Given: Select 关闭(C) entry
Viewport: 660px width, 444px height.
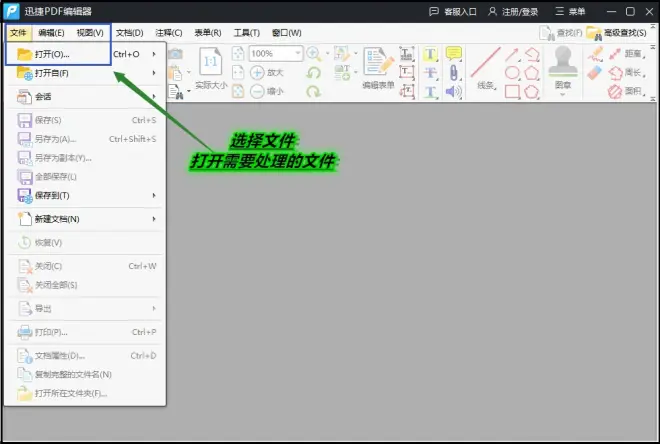Looking at the screenshot, I should click(85, 266).
